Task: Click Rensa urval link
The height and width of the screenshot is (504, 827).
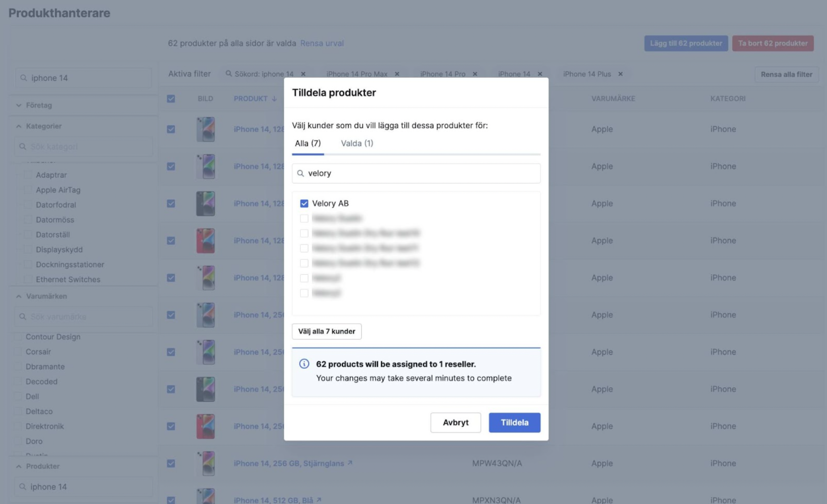Action: point(322,43)
